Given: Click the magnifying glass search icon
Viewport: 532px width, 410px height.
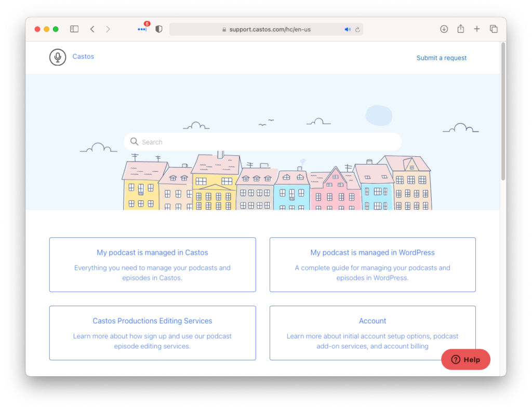Looking at the screenshot, I should click(x=135, y=142).
